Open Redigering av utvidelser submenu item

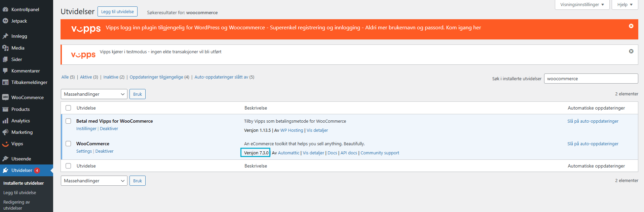17,205
